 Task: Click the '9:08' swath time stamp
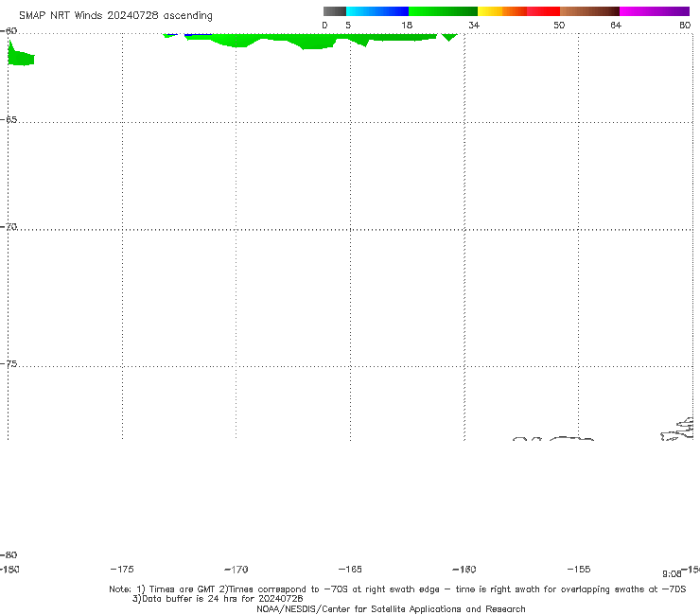point(672,574)
